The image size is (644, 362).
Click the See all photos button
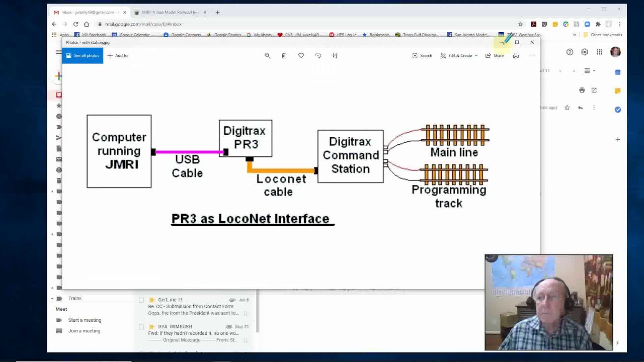(83, 55)
